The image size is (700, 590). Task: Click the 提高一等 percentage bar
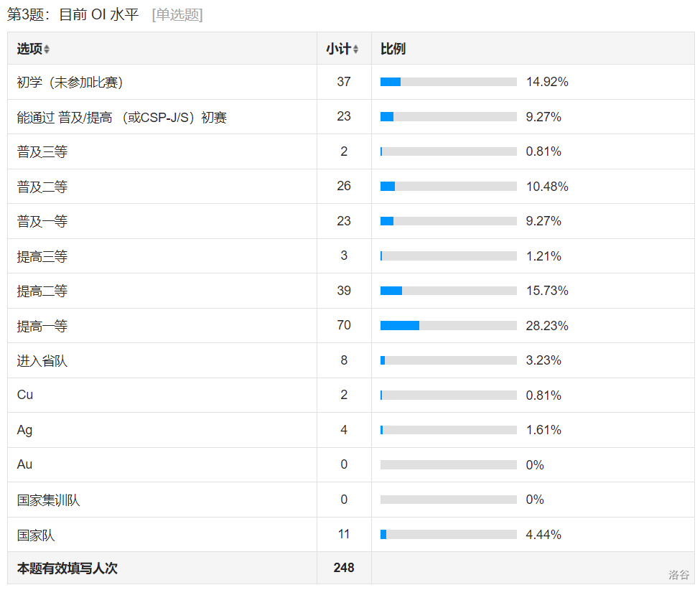pyautogui.click(x=448, y=326)
